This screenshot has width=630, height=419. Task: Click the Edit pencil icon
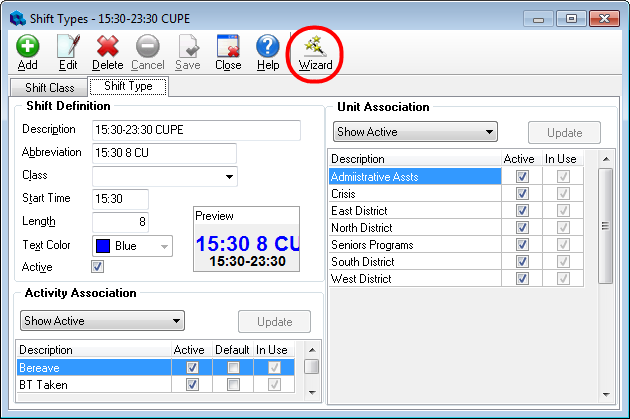68,47
